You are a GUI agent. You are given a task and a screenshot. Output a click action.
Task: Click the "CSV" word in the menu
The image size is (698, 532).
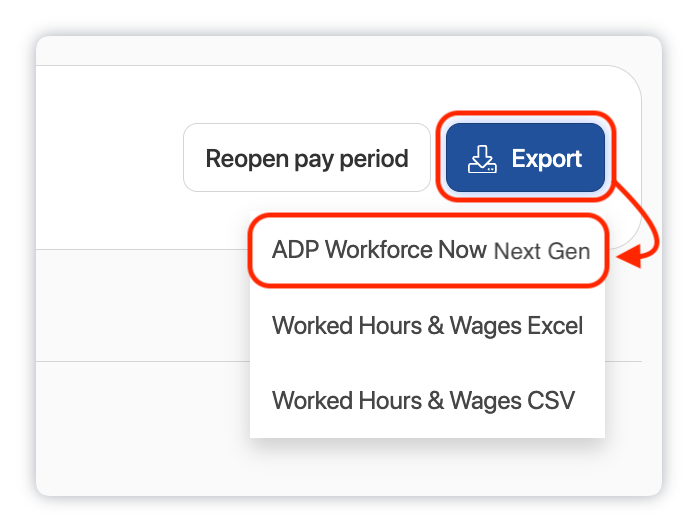pyautogui.click(x=550, y=400)
